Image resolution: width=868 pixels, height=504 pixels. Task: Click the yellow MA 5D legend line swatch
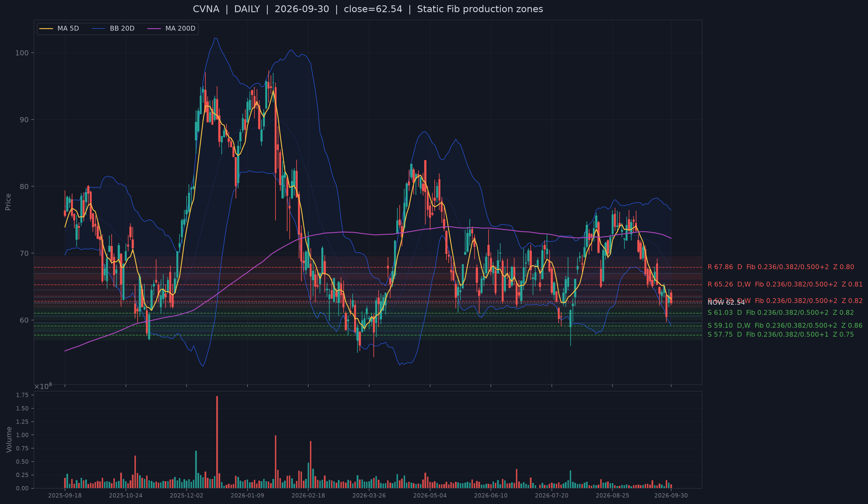(46, 28)
